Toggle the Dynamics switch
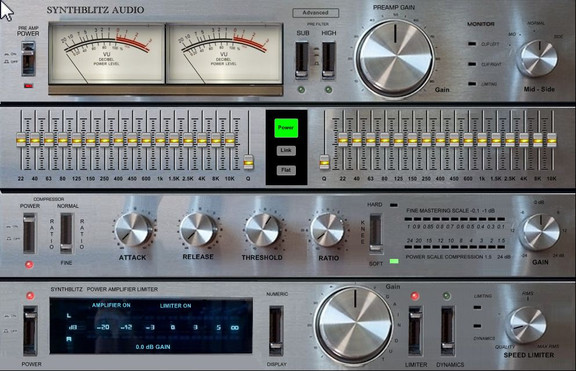Screen dimensions: 576x371 [x=448, y=331]
